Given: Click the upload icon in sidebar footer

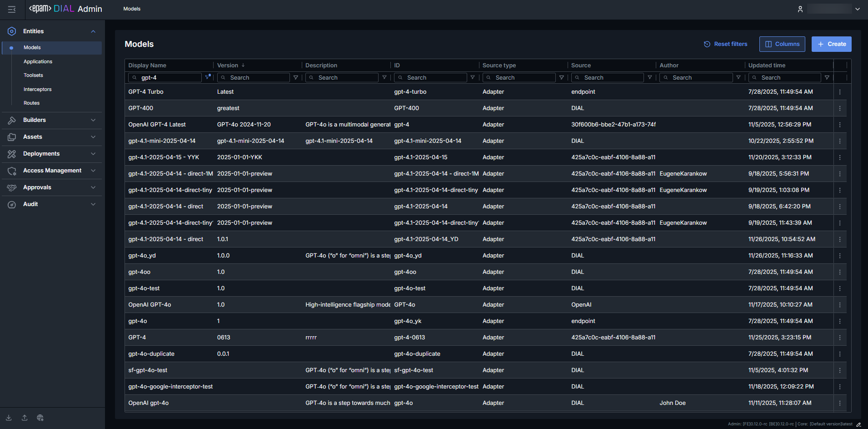Looking at the screenshot, I should [25, 418].
